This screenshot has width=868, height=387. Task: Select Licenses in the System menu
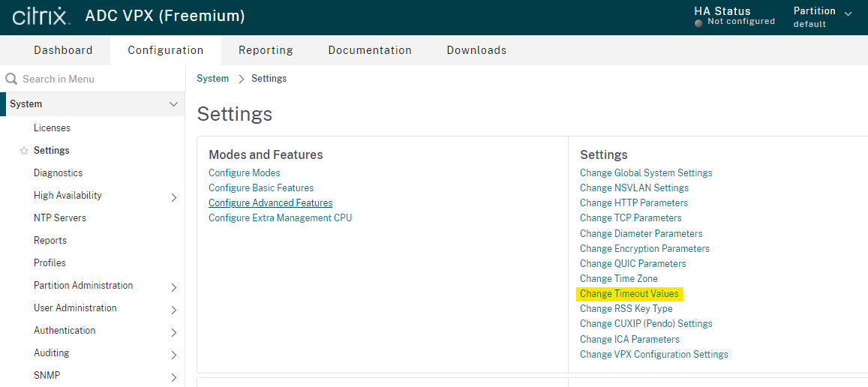pos(52,128)
